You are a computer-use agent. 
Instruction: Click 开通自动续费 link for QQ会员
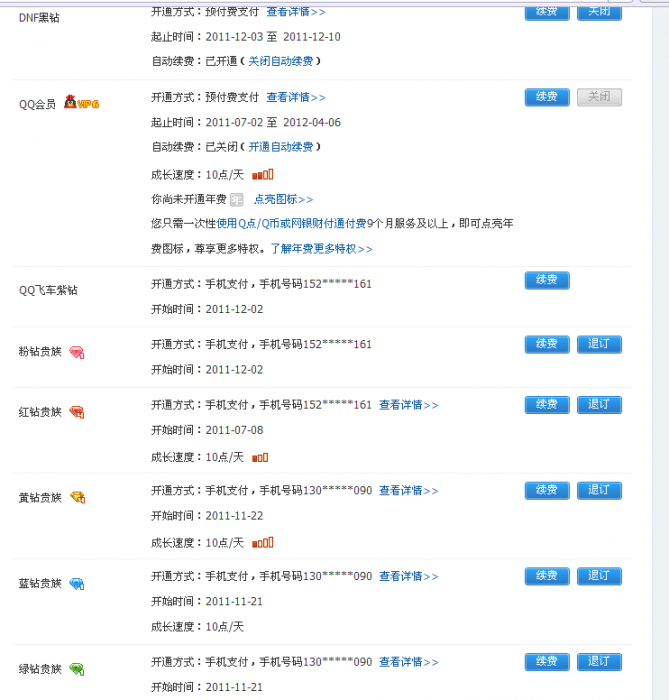(x=281, y=147)
